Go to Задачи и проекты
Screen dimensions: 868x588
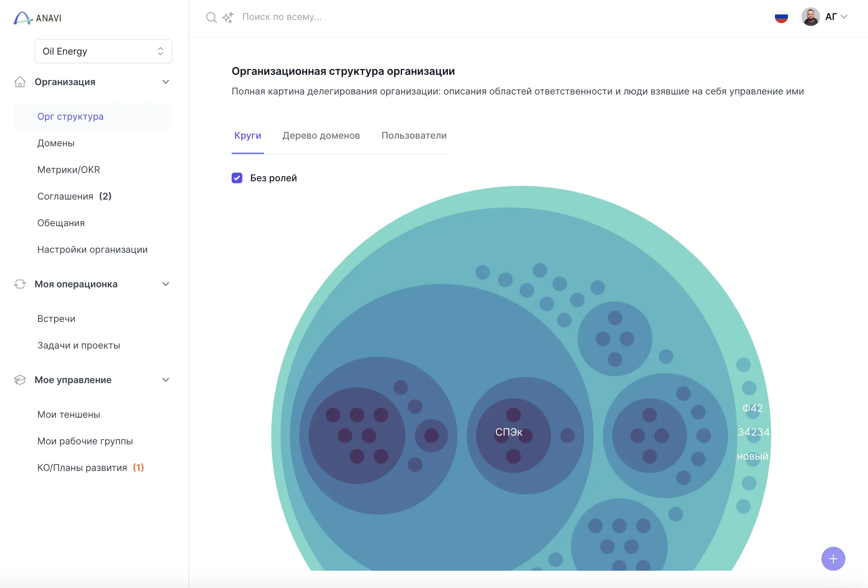tap(79, 345)
